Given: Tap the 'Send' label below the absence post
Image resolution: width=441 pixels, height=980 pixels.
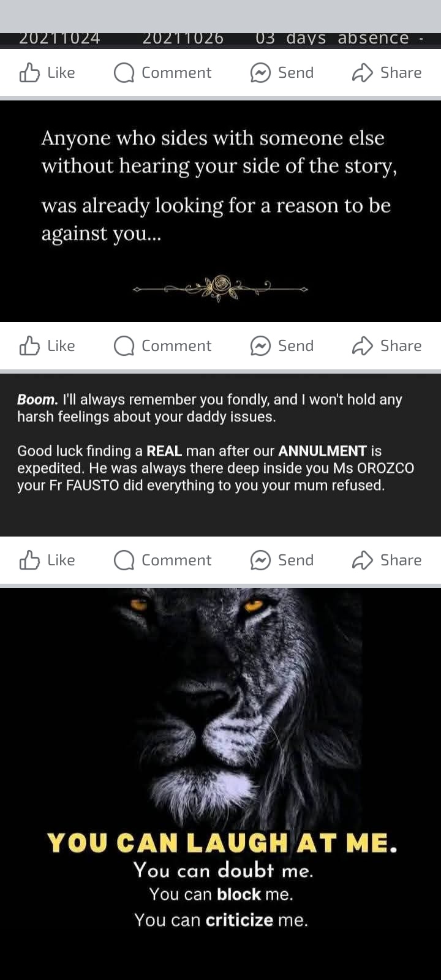Looking at the screenshot, I should (x=296, y=73).
